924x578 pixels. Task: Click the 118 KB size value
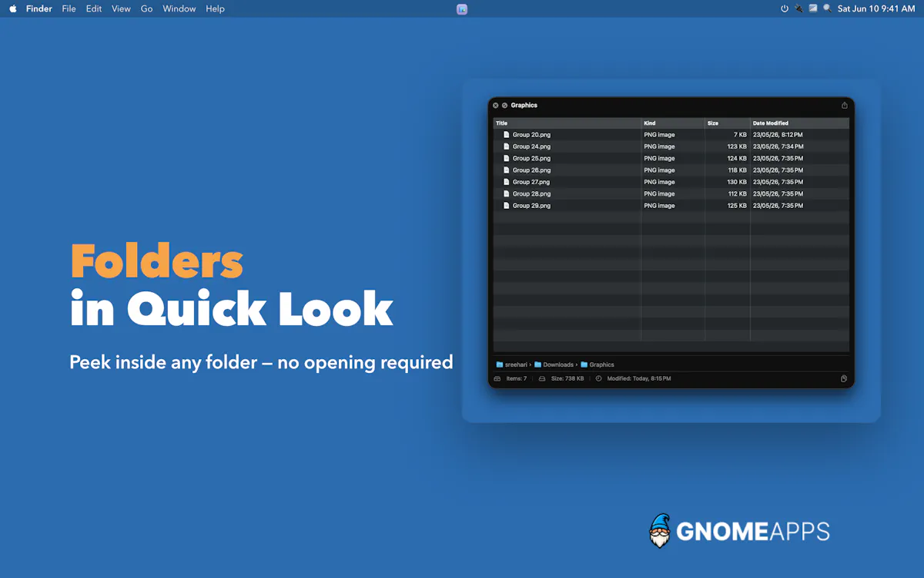tap(737, 170)
